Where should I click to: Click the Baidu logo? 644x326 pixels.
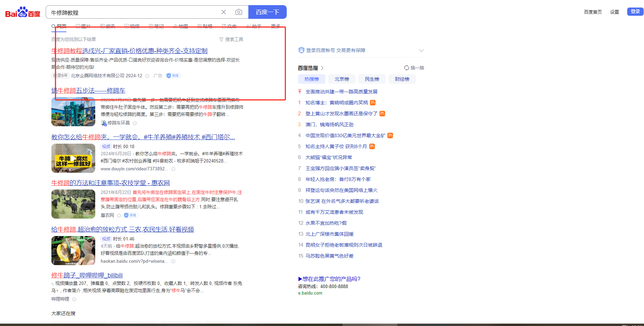point(23,12)
